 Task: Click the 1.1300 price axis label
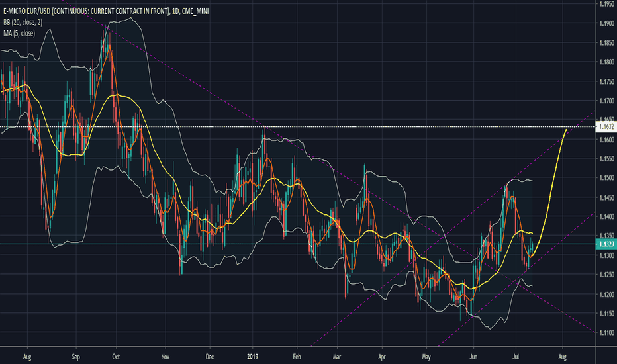[607, 255]
